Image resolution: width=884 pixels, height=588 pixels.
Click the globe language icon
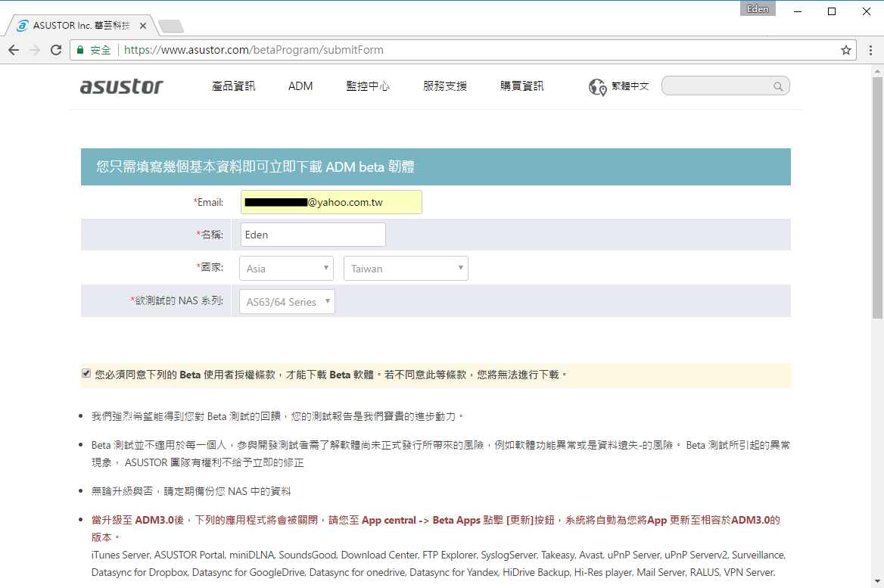(597, 87)
